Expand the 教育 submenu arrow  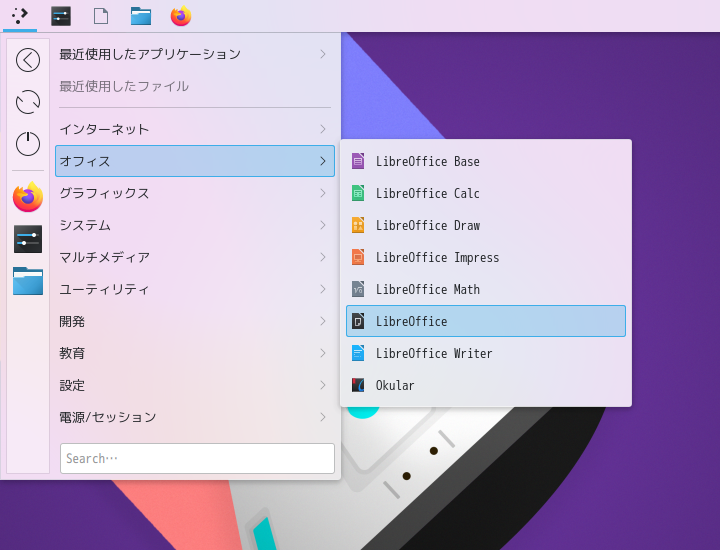(323, 353)
